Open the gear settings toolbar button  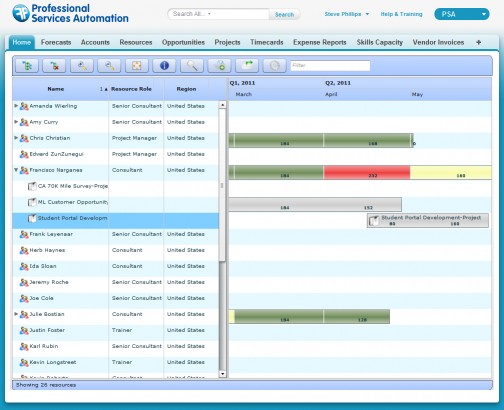275,66
